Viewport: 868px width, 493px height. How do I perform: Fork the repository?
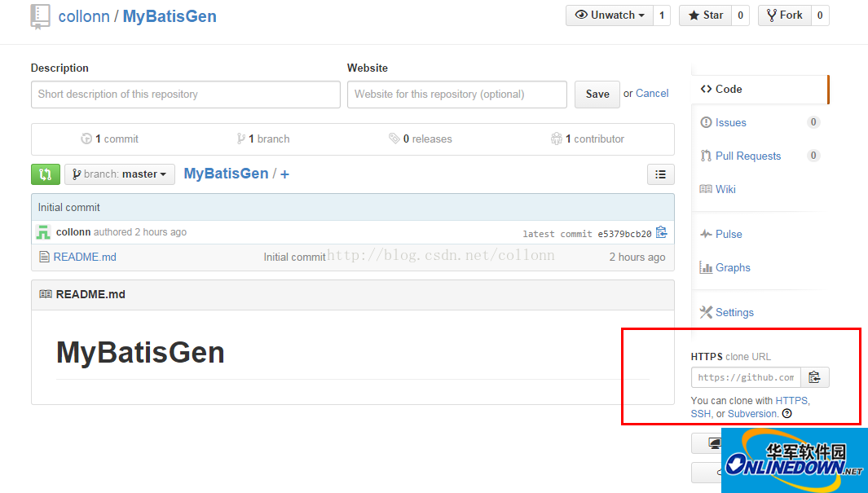(x=784, y=15)
